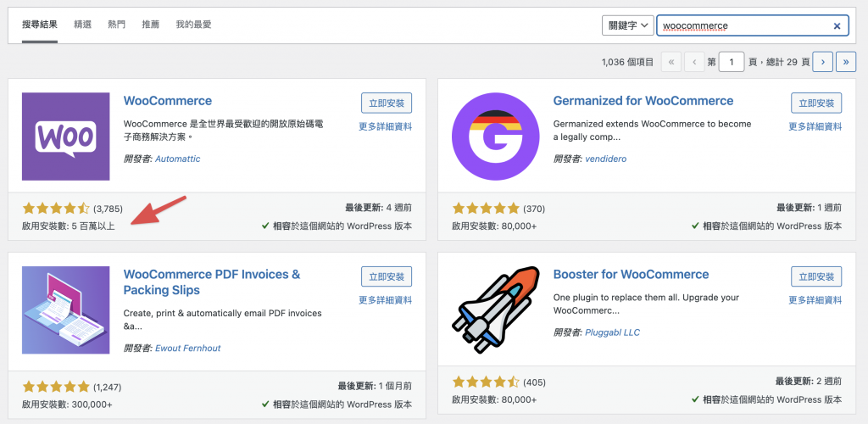Open the Germanized for WooCommerce title link

click(643, 101)
